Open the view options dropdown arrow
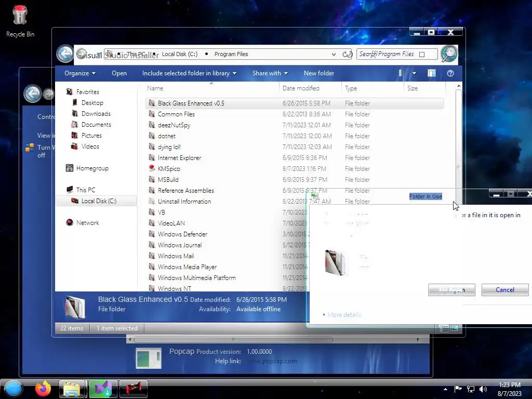Image resolution: width=532 pixels, height=399 pixels. click(414, 73)
